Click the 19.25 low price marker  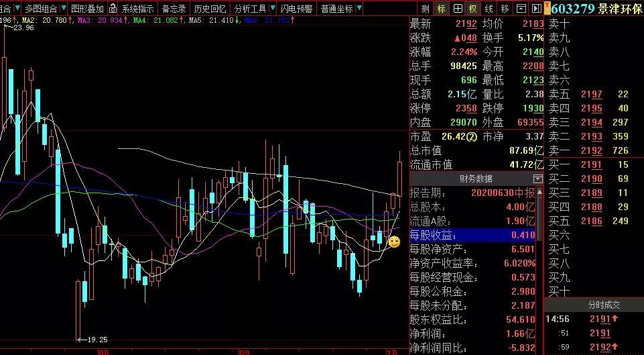(92, 340)
